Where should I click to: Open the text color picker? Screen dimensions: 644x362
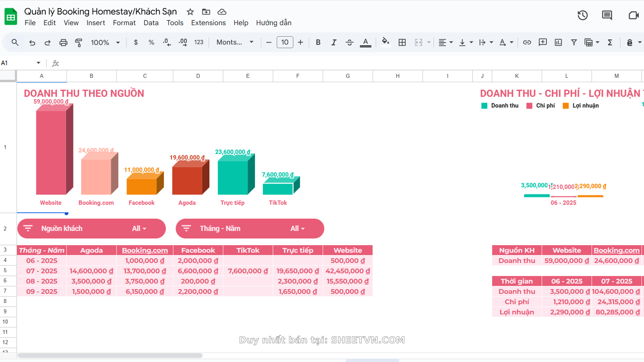click(365, 43)
